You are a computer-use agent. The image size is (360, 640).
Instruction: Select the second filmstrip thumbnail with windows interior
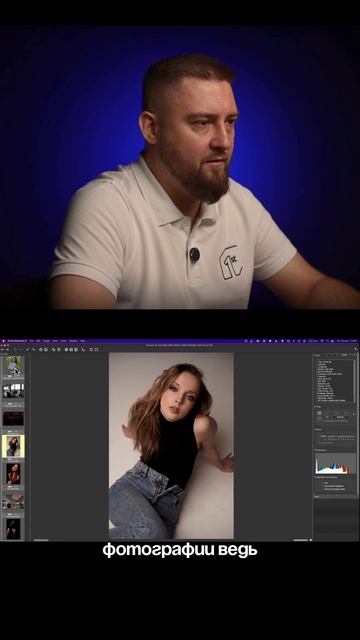click(x=13, y=391)
